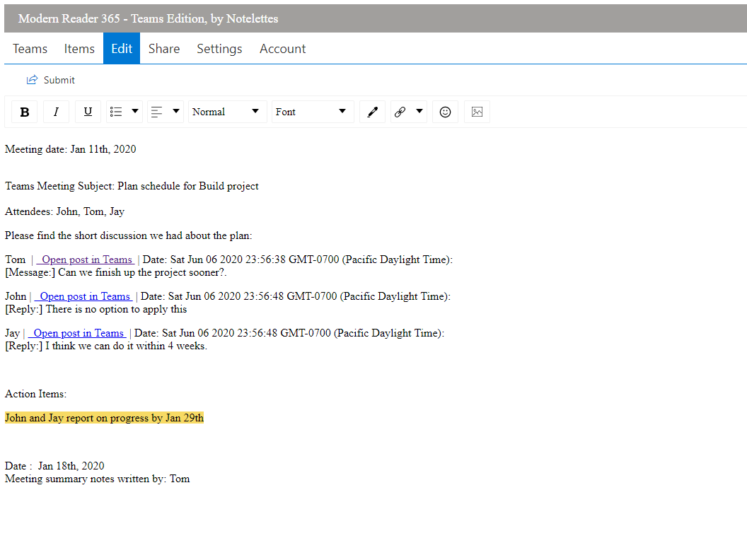Image resolution: width=747 pixels, height=560 pixels.
Task: Open the list style dropdown arrow
Action: click(135, 112)
